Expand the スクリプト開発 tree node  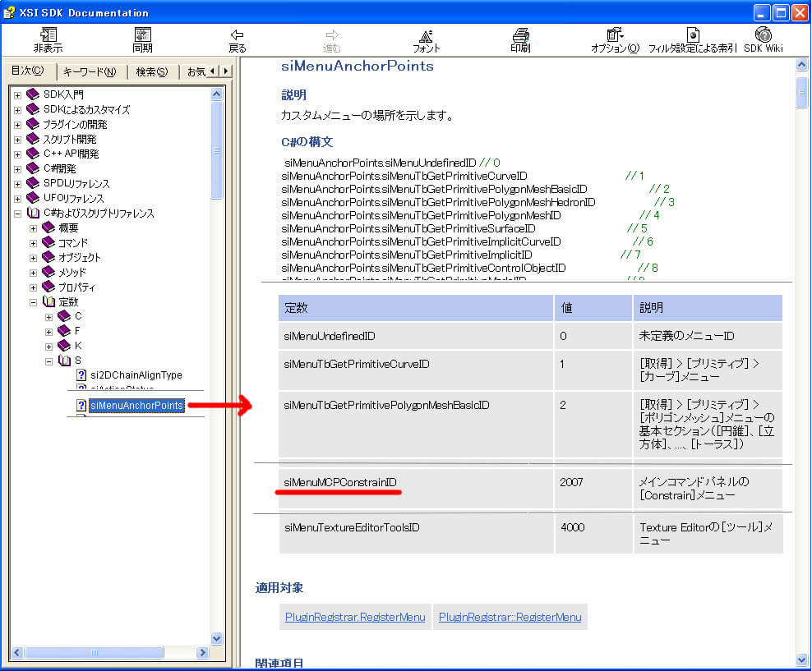coord(17,140)
